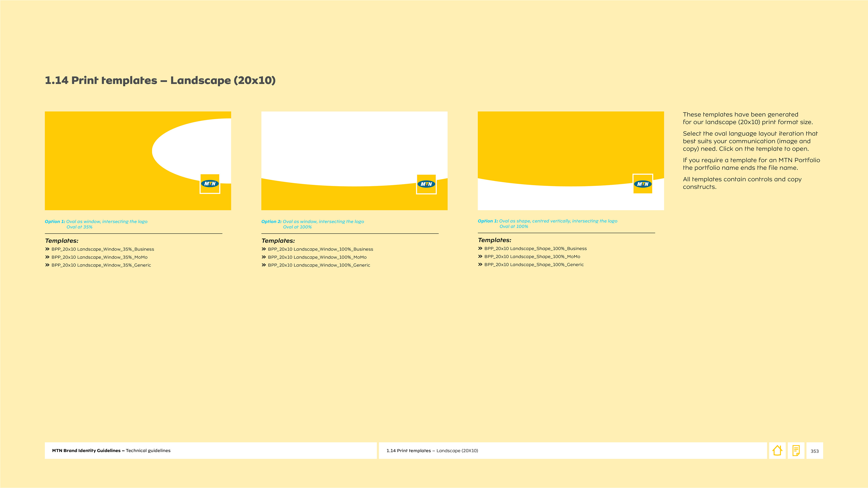Viewport: 868px width, 488px height.
Task: Click the text 'All templates contain controls and copy constructs'
Action: pos(742,183)
